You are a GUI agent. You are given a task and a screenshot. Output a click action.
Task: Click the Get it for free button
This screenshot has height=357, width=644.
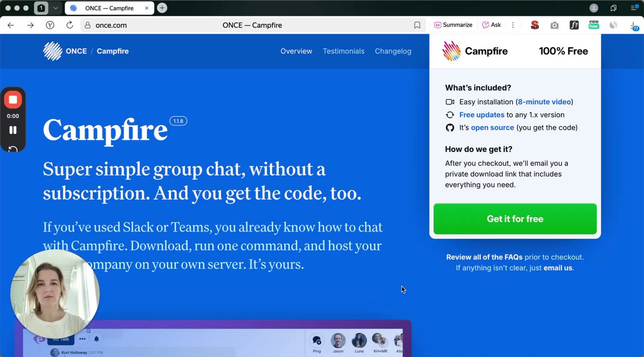[515, 219]
